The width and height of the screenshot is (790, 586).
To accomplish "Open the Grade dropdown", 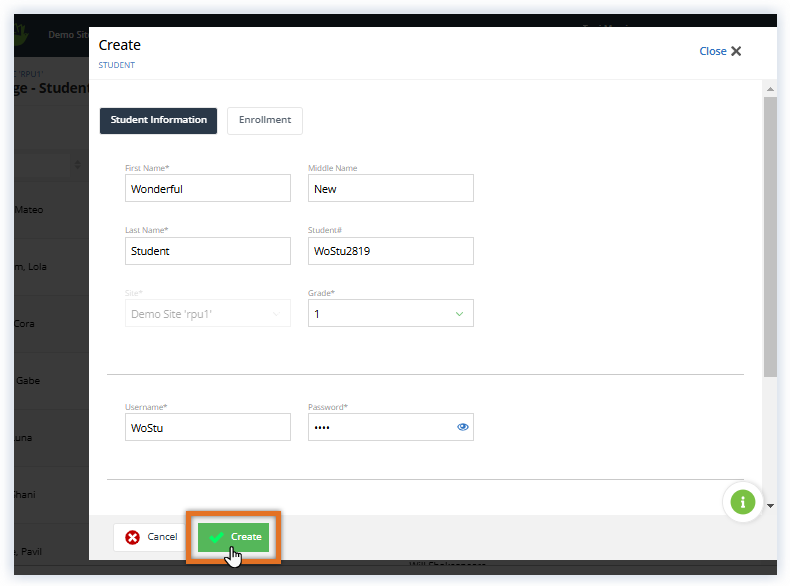I will pos(390,313).
